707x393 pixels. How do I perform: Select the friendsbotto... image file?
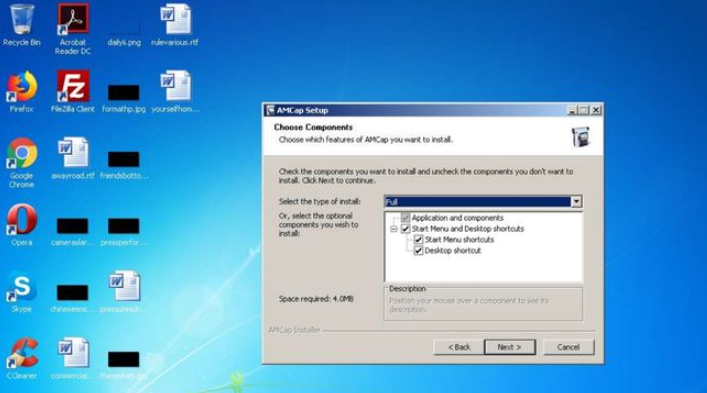[x=124, y=165]
